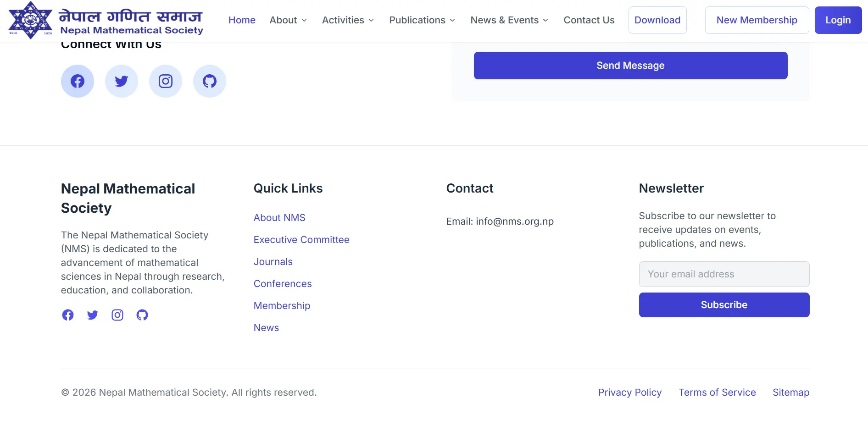Click the large Facebook icon under Connect With Us
This screenshot has width=868, height=431.
(78, 81)
